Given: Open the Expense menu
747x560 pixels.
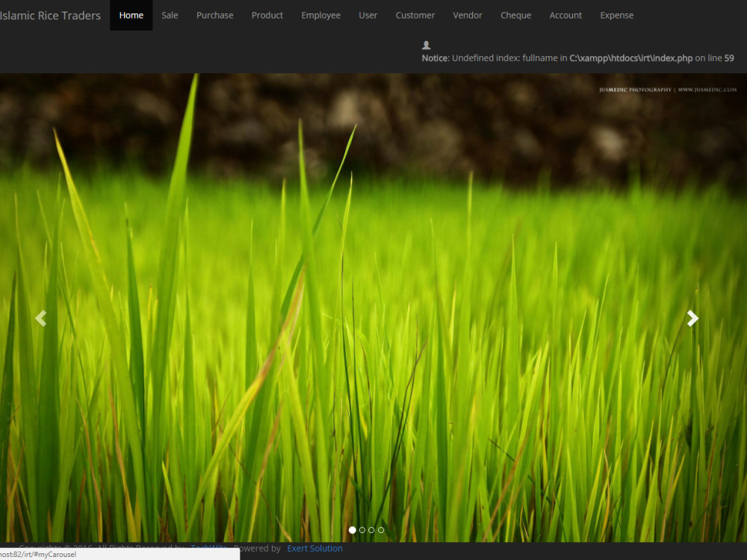Looking at the screenshot, I should click(616, 15).
